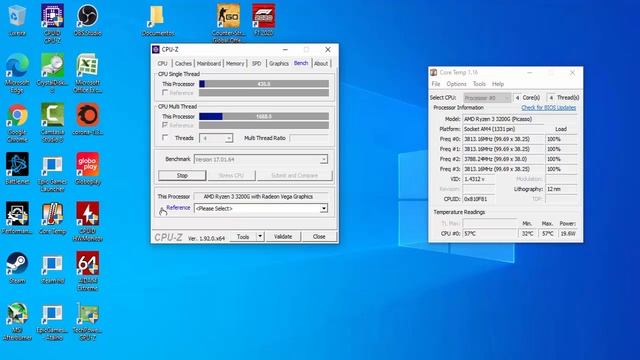Screen dimensions: 640x360
Task: Open the Tools dropdown arrow in CPU-Z
Action: click(x=260, y=236)
